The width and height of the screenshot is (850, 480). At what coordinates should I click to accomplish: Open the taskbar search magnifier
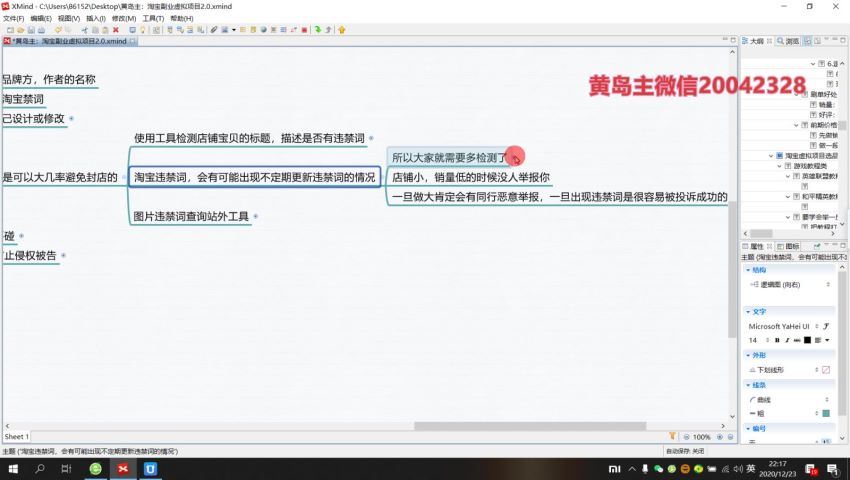point(40,468)
